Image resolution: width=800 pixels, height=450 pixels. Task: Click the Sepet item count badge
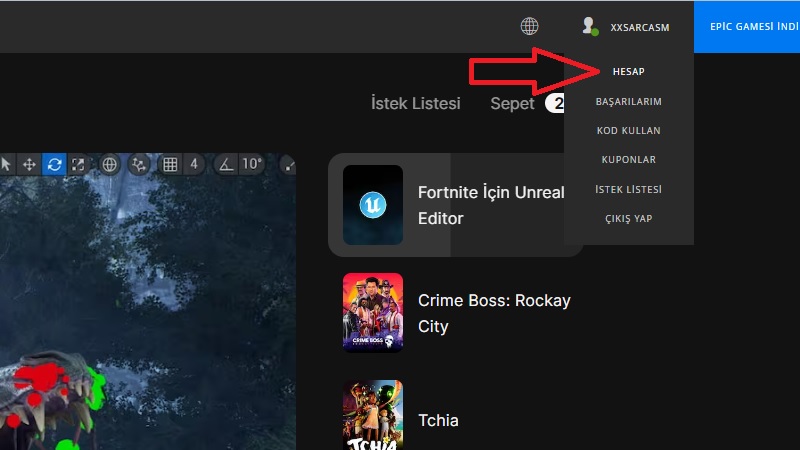pyautogui.click(x=555, y=104)
